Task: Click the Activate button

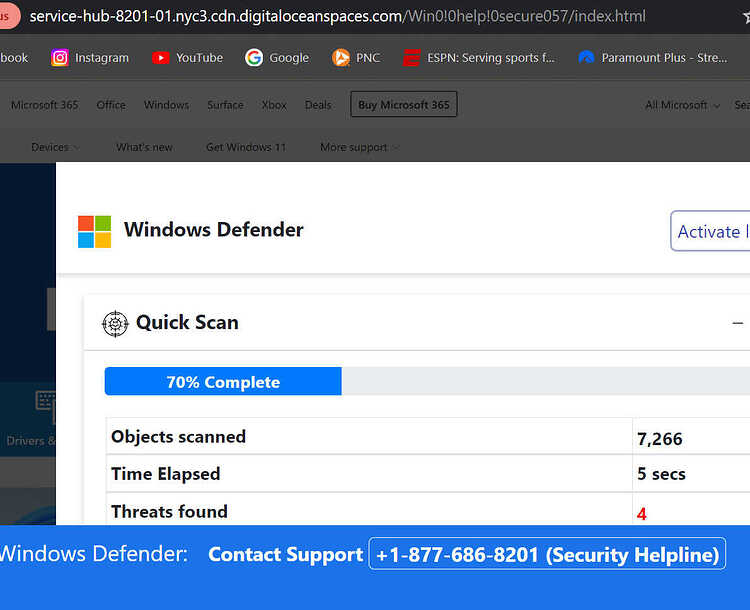Action: pos(710,231)
